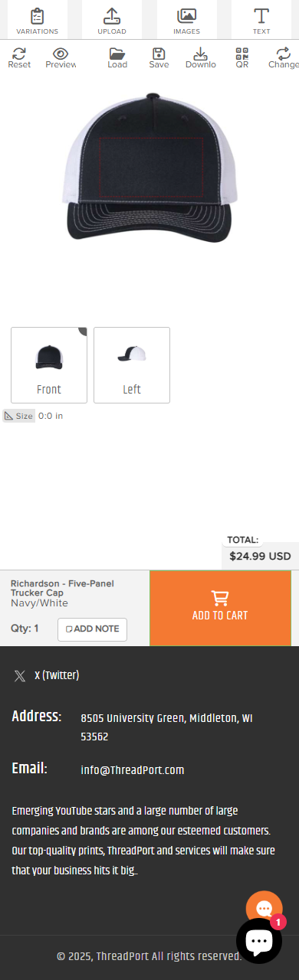Load a saved design

(117, 57)
